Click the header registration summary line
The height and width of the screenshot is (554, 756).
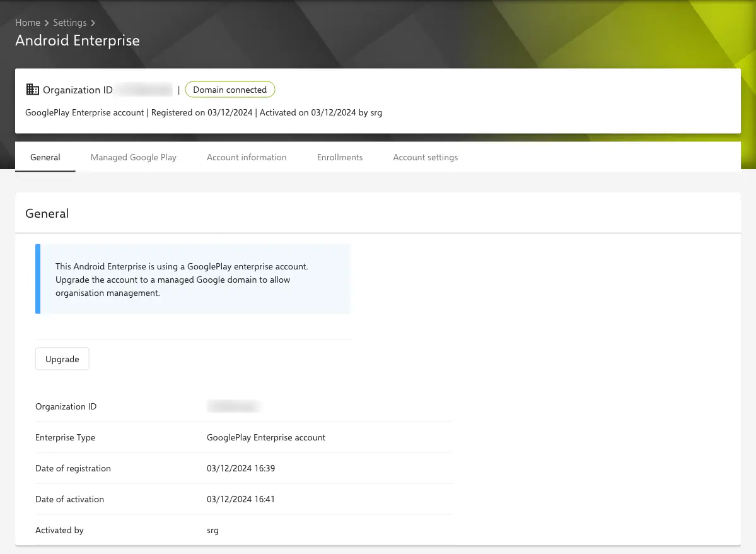(x=204, y=113)
